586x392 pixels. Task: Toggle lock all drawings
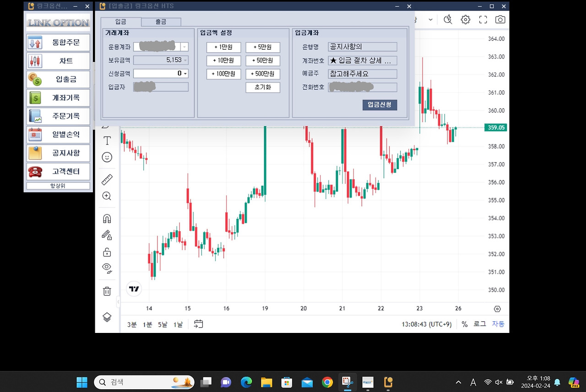[107, 252]
